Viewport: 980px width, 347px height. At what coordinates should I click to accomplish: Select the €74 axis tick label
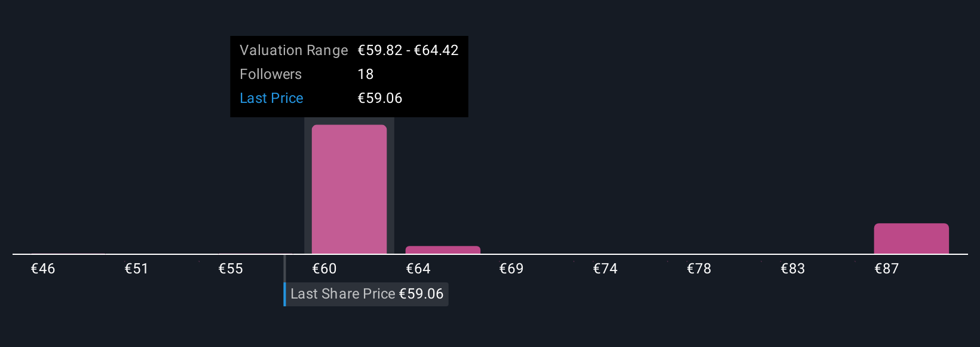point(605,269)
